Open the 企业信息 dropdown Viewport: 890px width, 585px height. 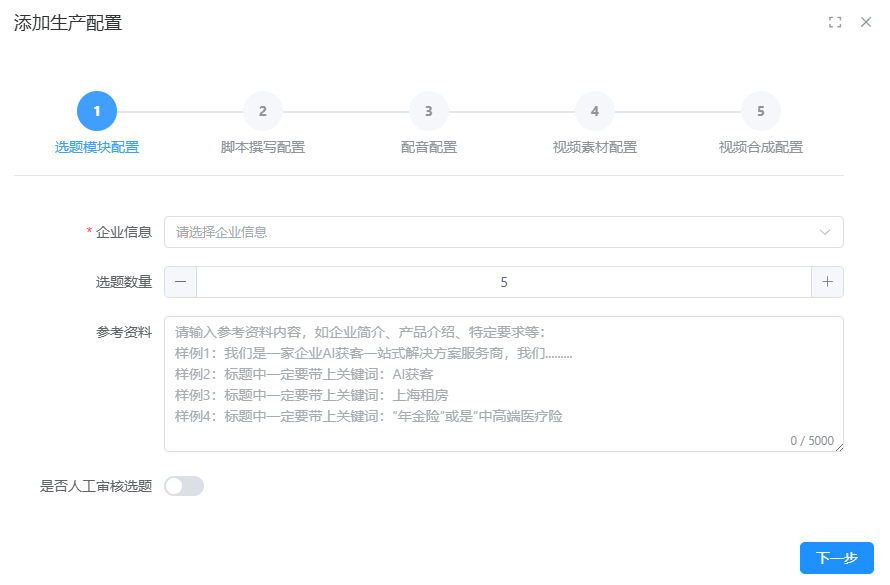[490, 232]
